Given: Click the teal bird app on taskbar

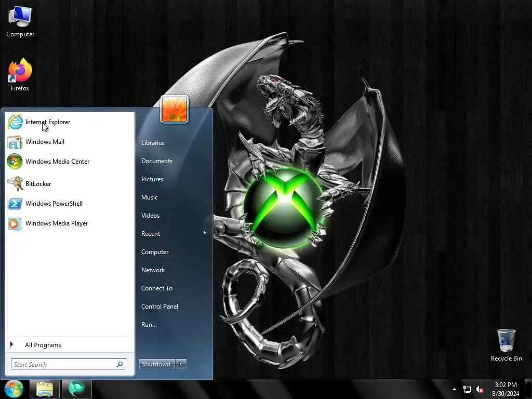Looking at the screenshot, I should tap(77, 389).
